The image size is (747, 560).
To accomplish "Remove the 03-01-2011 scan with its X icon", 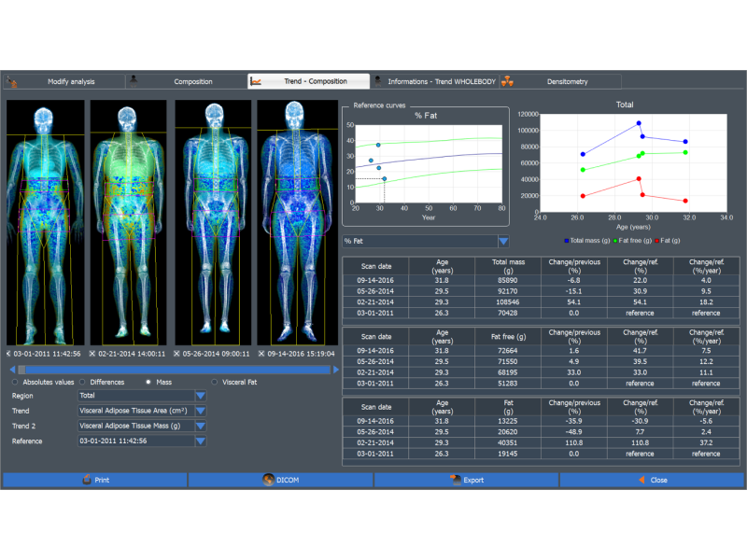I will (9, 355).
